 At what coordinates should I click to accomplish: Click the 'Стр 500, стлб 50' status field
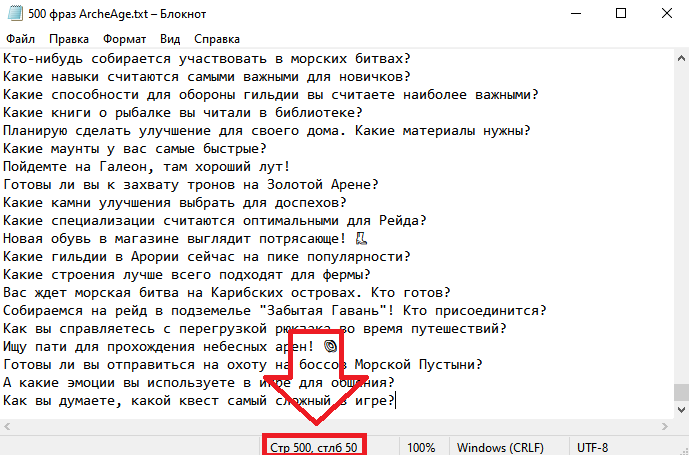coord(314,446)
